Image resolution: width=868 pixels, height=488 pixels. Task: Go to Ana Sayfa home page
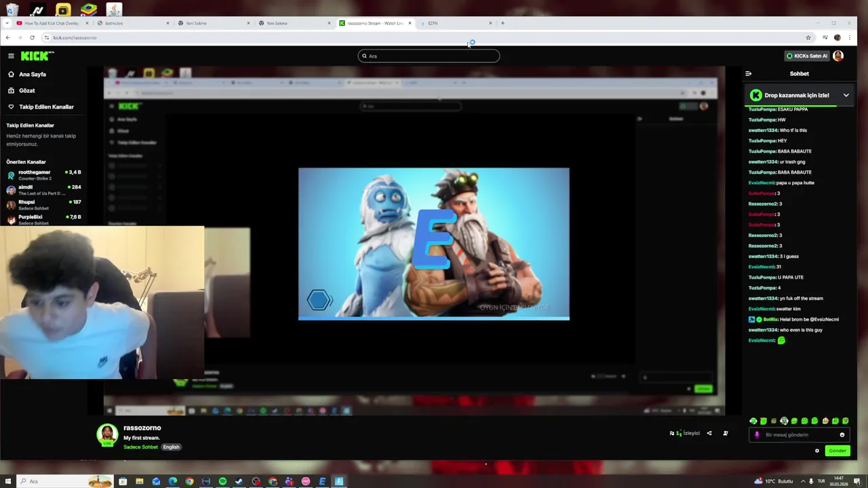click(32, 75)
